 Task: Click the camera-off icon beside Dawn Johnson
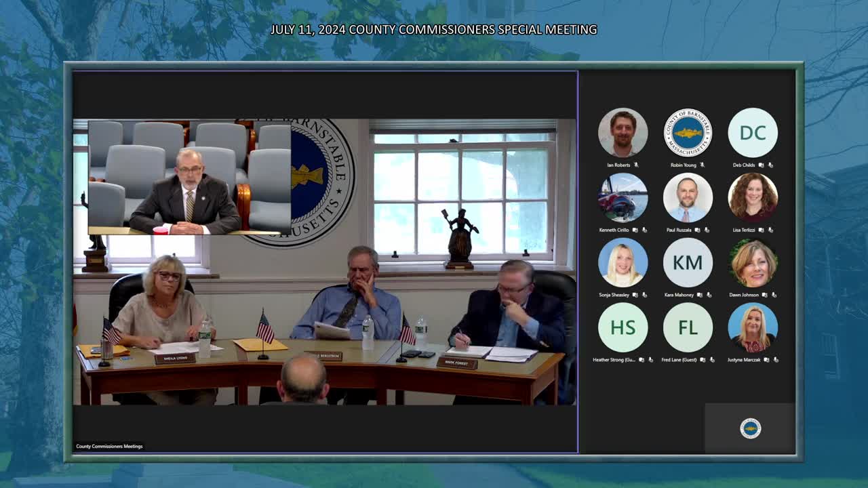(765, 295)
